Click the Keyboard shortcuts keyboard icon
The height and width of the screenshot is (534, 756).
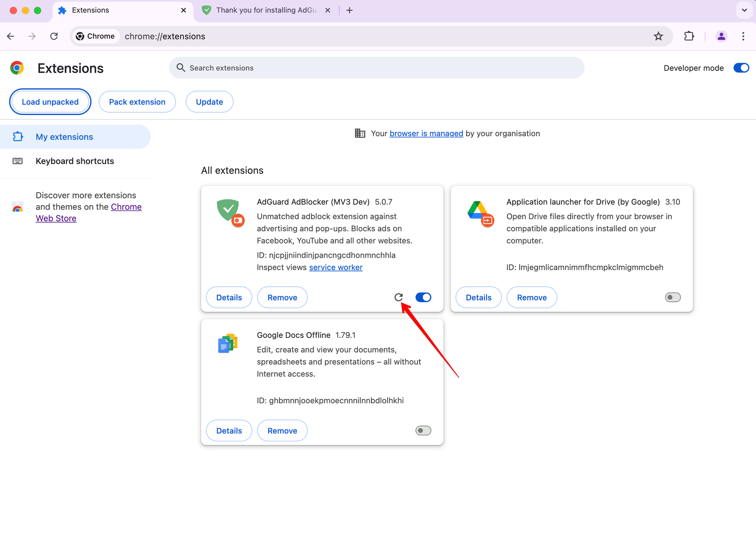pyautogui.click(x=17, y=161)
